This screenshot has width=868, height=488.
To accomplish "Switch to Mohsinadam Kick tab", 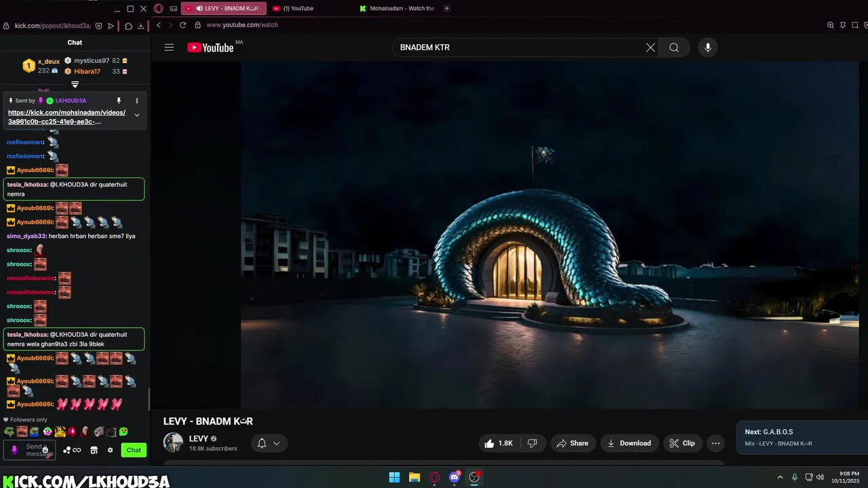I will click(397, 8).
